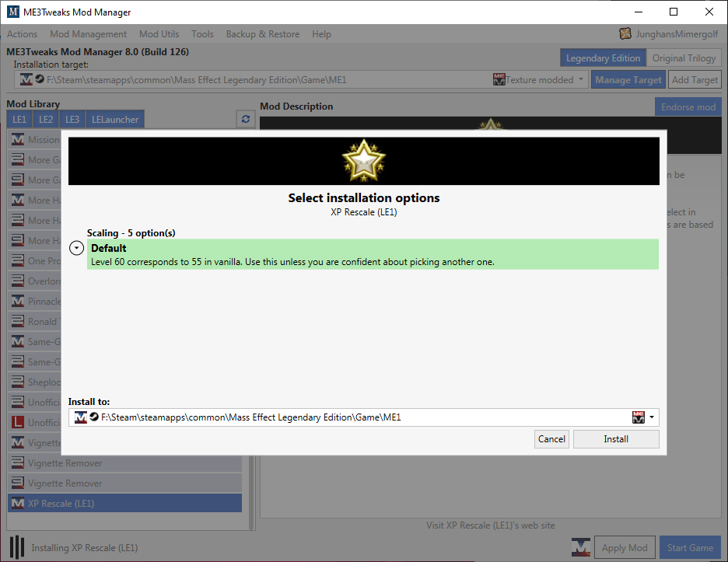The width and height of the screenshot is (728, 562).
Task: Switch to Legendary Edition mode
Action: click(603, 58)
